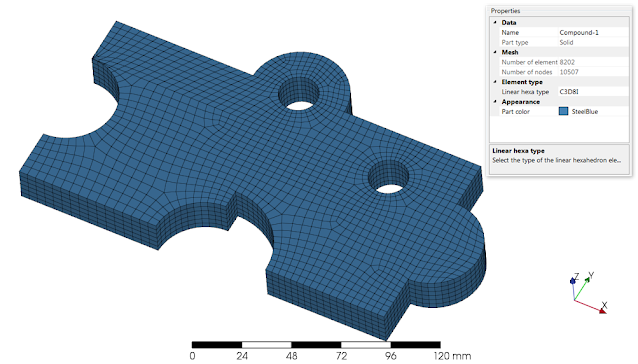Click the 120 mm scale bar label

452,356
